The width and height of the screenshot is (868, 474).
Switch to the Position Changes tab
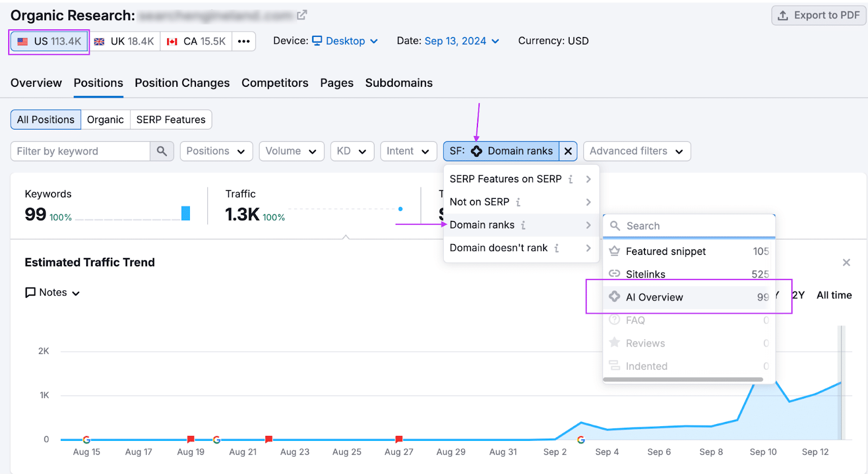coord(182,83)
